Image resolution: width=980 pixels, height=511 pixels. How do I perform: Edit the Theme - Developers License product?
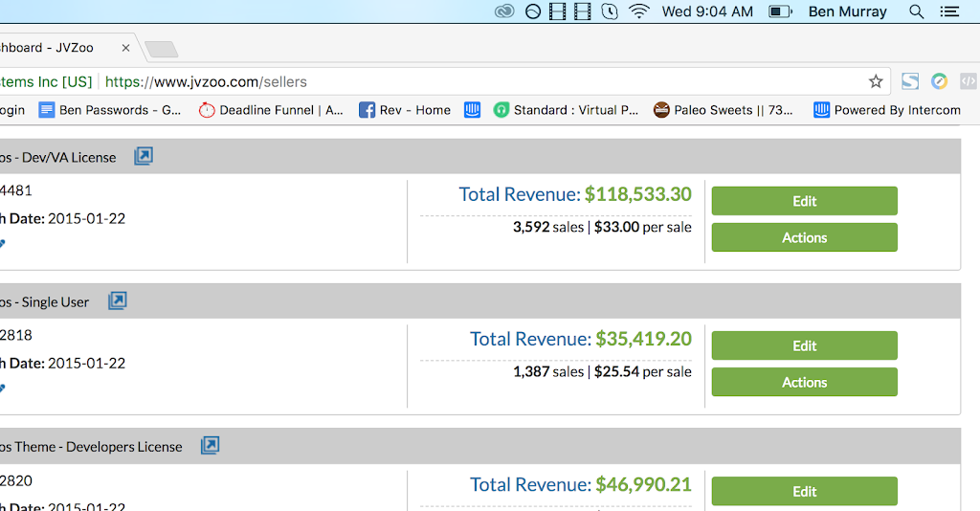804,491
